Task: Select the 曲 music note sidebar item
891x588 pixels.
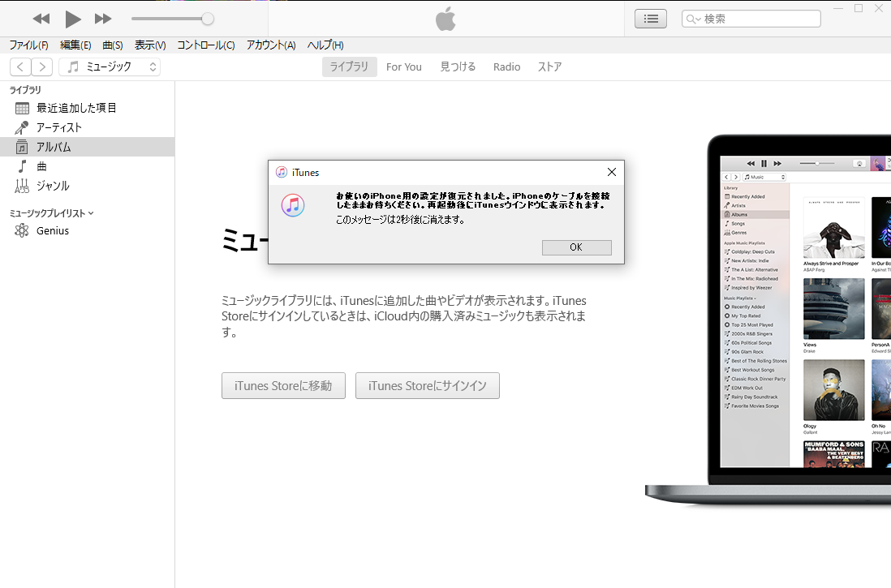Action: pyautogui.click(x=41, y=166)
